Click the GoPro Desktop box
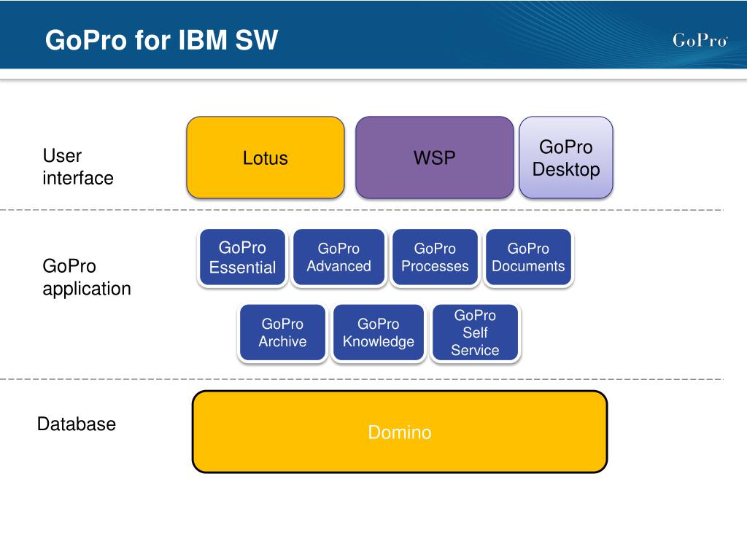Viewport: 747px width, 560px height. click(x=566, y=157)
